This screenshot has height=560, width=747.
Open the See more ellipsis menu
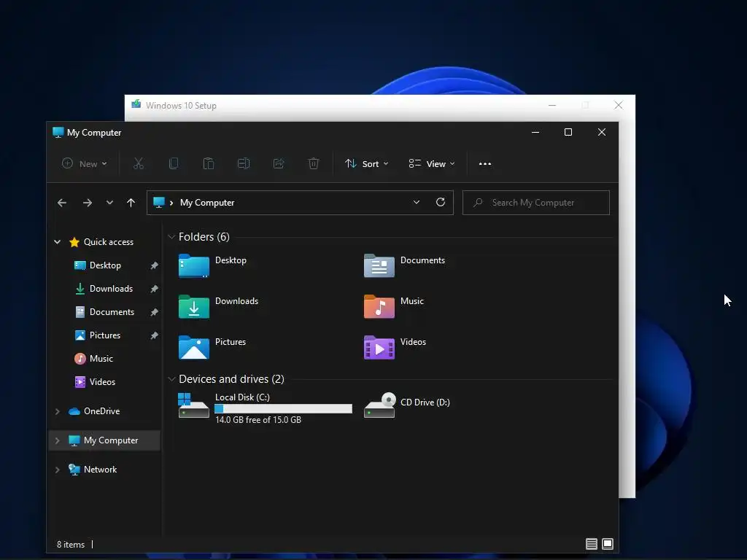click(485, 164)
